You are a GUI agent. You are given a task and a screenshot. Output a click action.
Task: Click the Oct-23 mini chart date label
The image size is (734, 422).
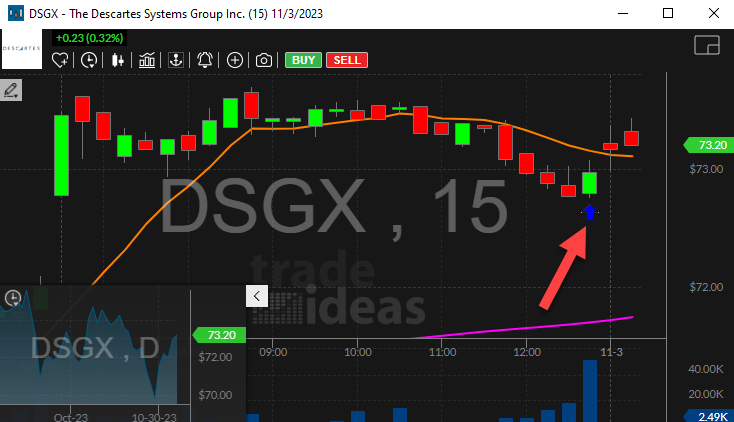point(71,417)
